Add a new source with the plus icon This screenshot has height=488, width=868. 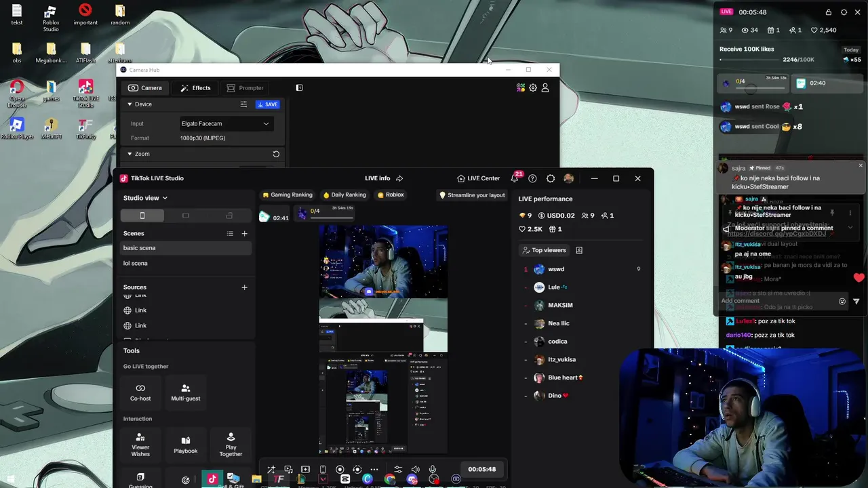(244, 287)
